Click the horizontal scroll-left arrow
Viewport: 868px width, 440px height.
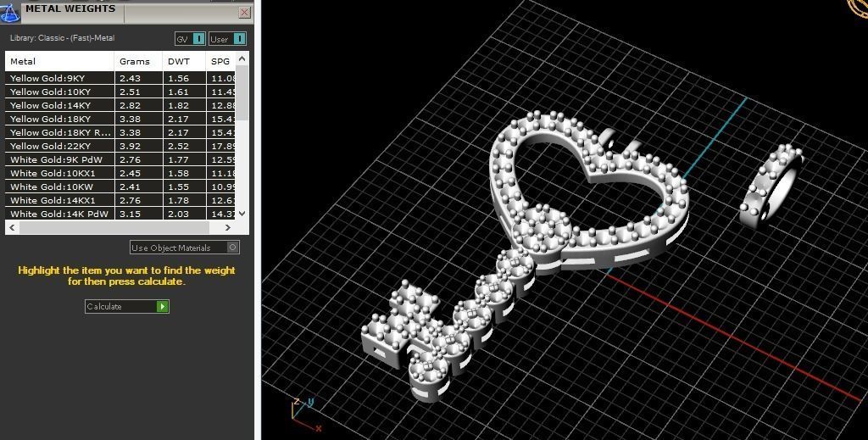tap(12, 227)
